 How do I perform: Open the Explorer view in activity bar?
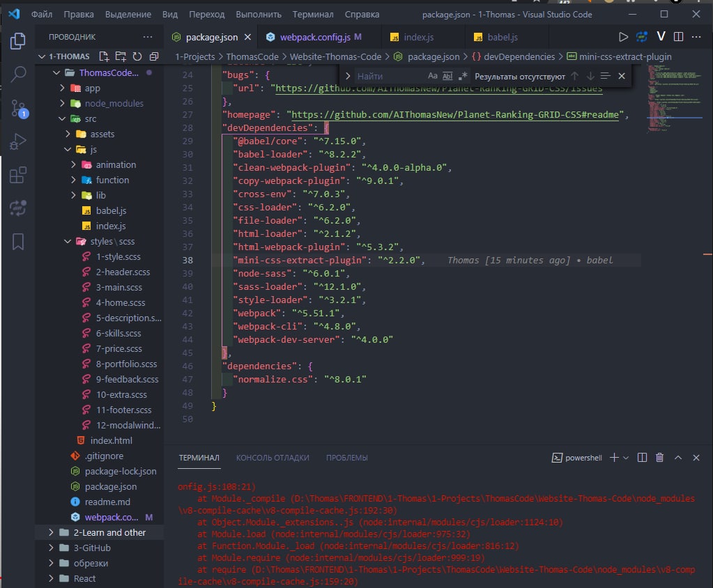17,41
